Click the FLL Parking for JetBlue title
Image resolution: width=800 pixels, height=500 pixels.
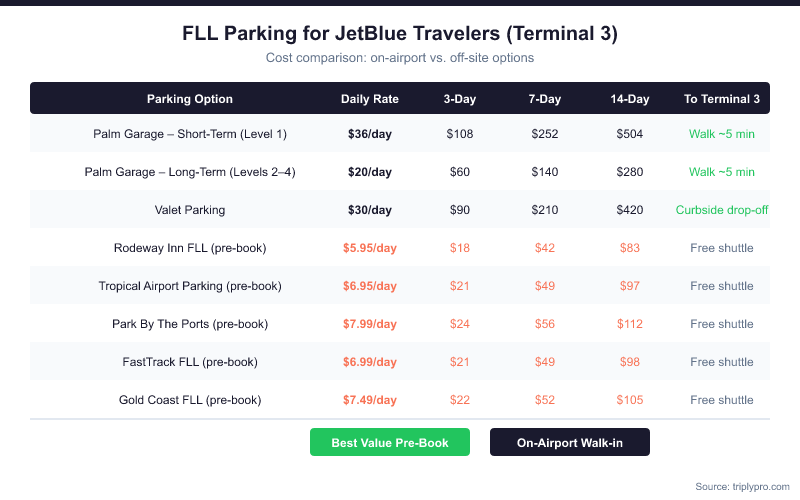click(400, 34)
